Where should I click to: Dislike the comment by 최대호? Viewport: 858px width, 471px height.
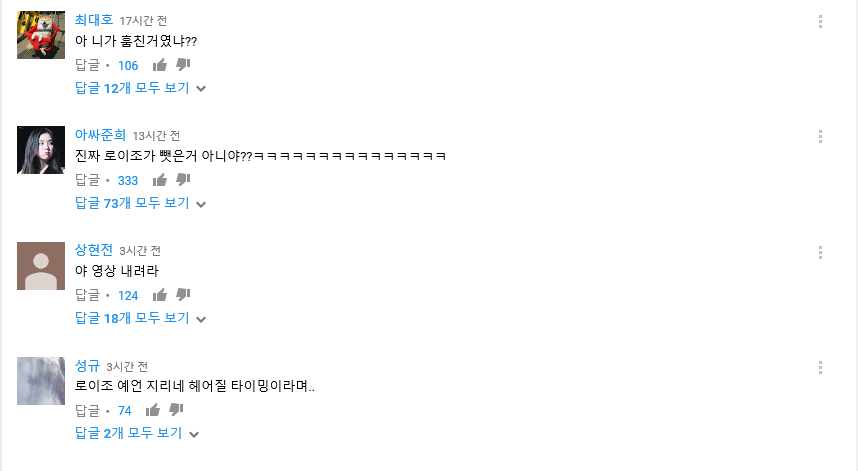pyautogui.click(x=183, y=65)
